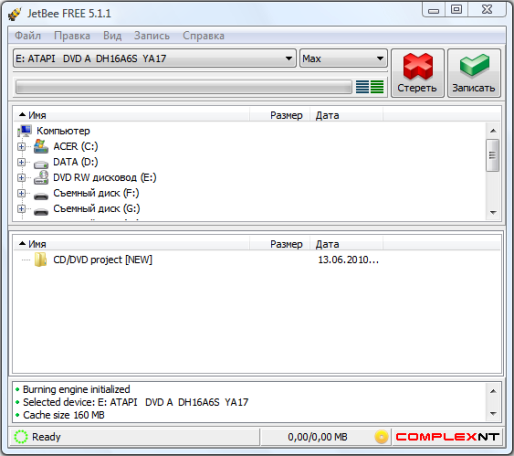Click the 0,00/0,00 MB status field
The height and width of the screenshot is (456, 514).
[x=317, y=437]
